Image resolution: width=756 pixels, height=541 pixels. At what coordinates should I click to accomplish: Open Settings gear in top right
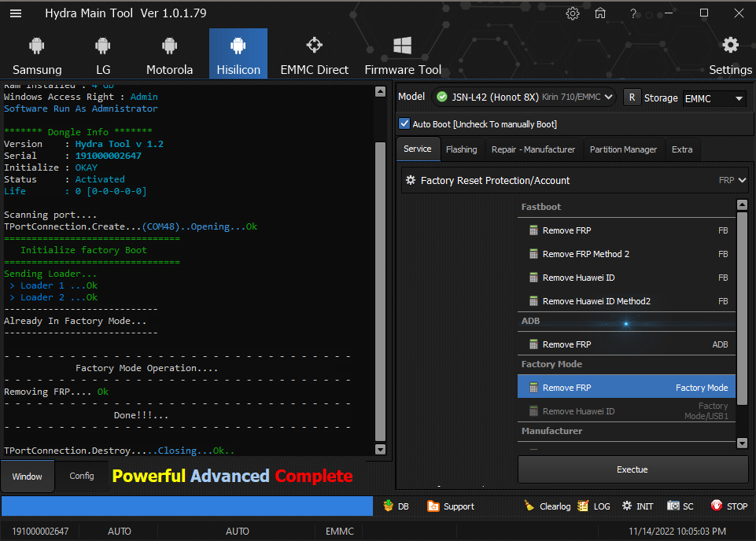coord(730,54)
